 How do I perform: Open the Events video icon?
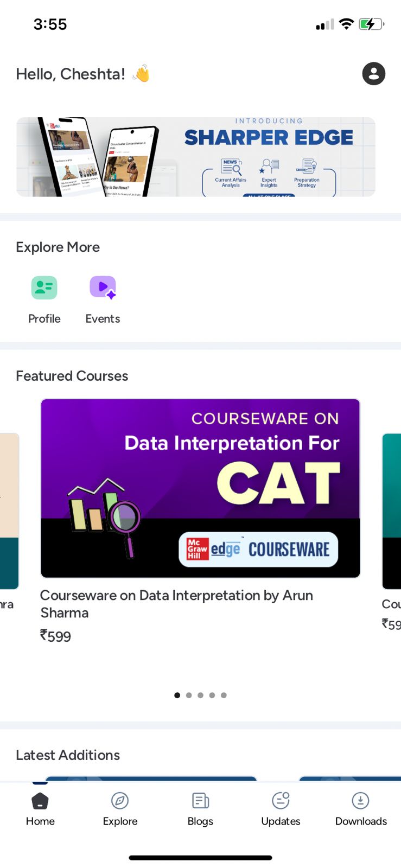click(103, 288)
